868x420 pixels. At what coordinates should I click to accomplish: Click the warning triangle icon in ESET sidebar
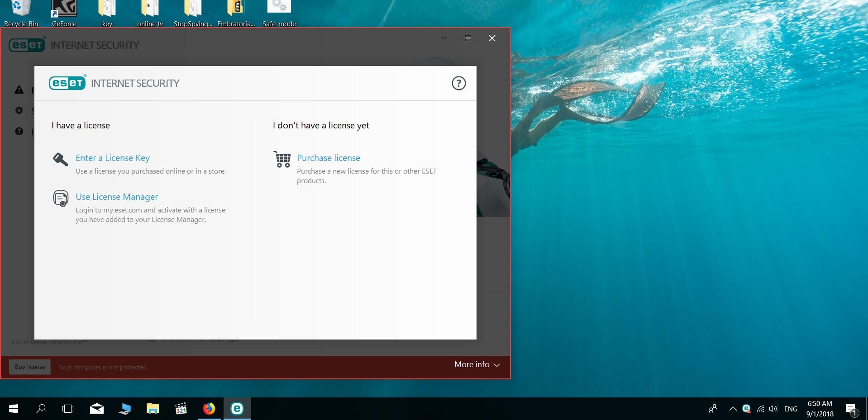(x=19, y=90)
